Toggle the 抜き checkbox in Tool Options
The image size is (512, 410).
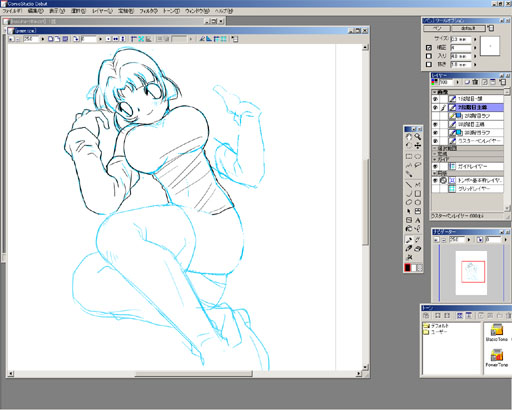[429, 64]
